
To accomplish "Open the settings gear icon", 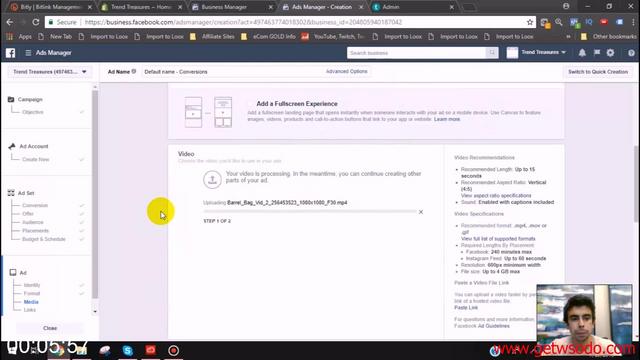I will pos(610,53).
